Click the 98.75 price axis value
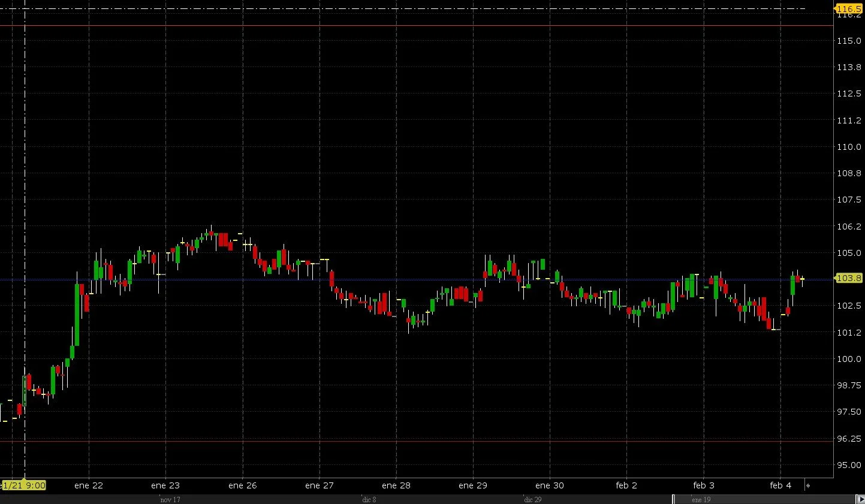The image size is (865, 504). pyautogui.click(x=849, y=385)
